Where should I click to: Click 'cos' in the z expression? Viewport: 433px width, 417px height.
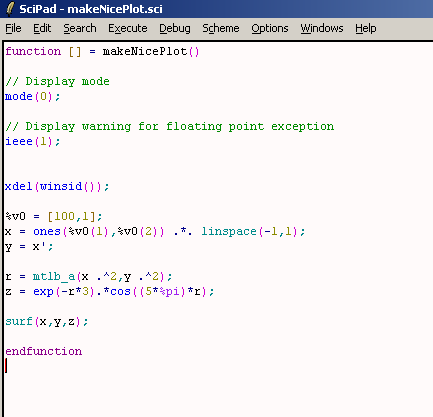click(120, 292)
